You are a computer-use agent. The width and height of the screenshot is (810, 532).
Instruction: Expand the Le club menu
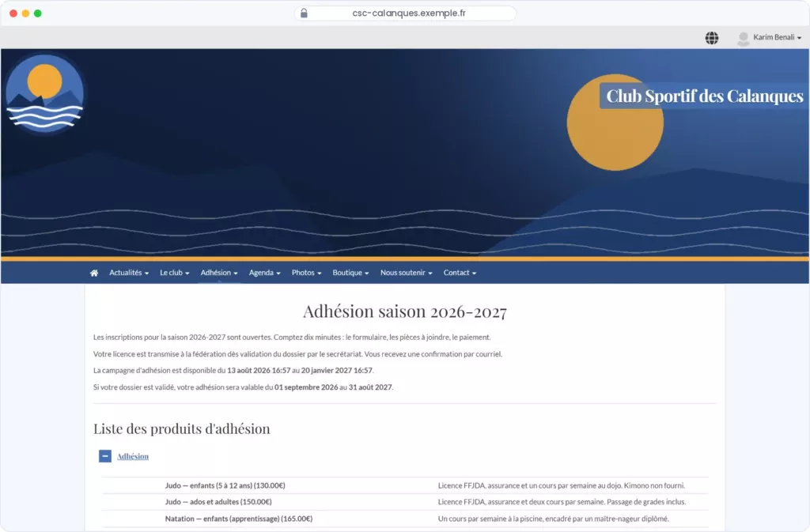[175, 273]
